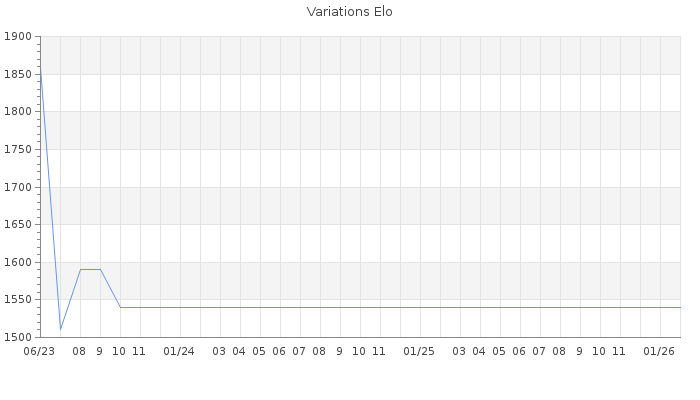Click the "Variations Elo" chart title
Viewport: 700px width, 400px height.
(x=349, y=12)
